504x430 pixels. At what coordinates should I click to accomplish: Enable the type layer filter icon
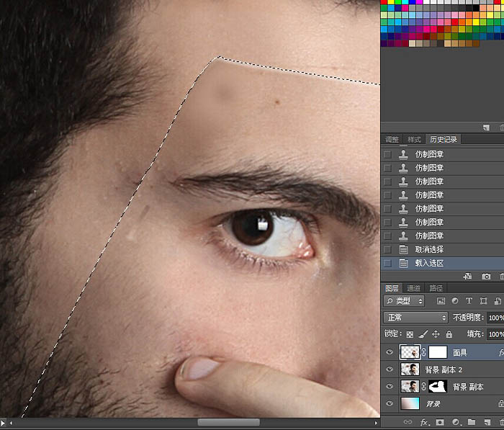click(469, 301)
